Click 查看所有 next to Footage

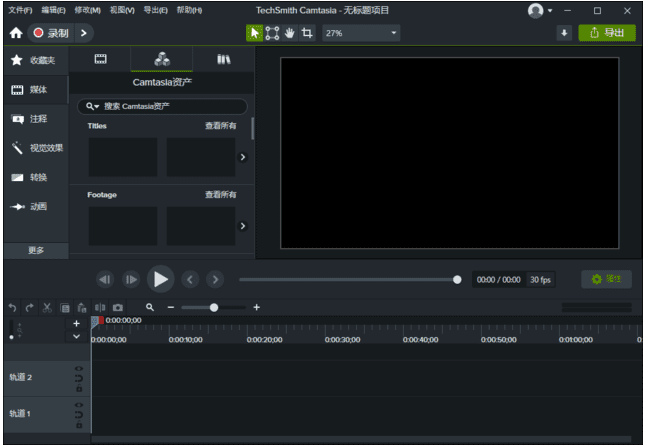coord(220,195)
